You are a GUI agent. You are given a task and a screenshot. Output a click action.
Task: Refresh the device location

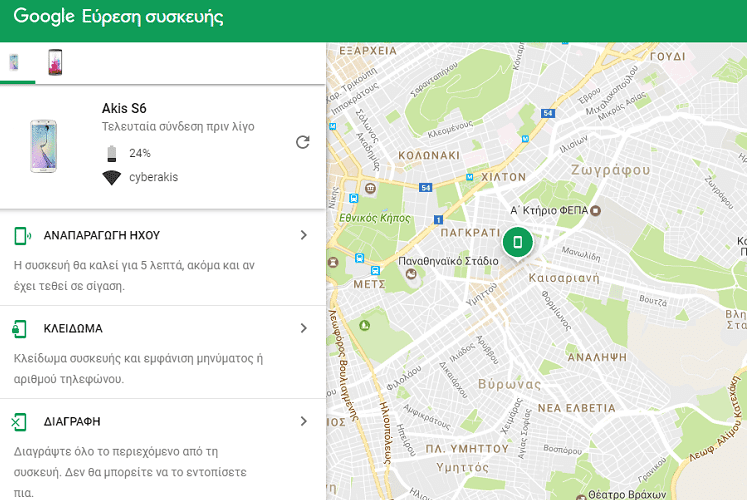pyautogui.click(x=303, y=142)
